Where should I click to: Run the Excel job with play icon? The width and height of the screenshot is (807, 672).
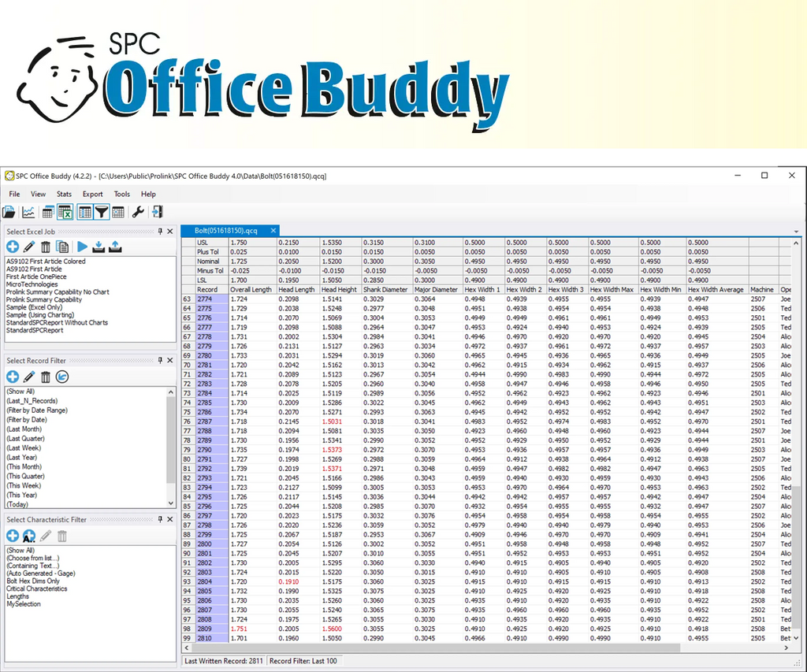coord(82,247)
